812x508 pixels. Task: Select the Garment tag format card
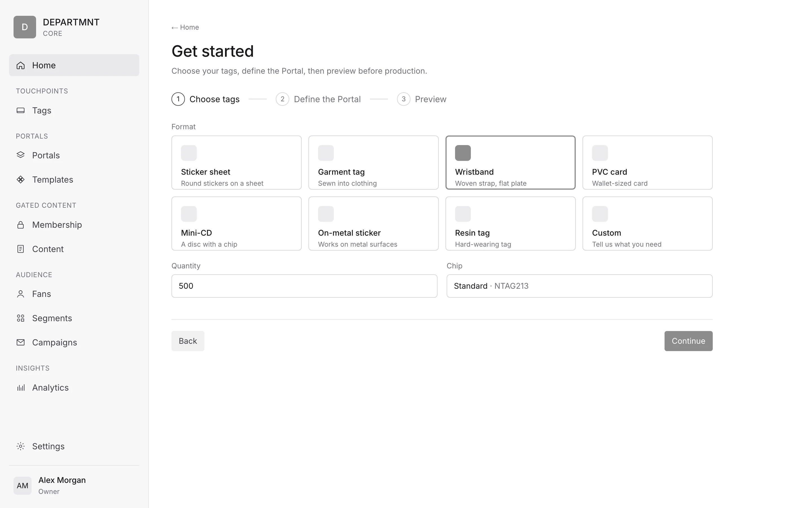(x=374, y=163)
